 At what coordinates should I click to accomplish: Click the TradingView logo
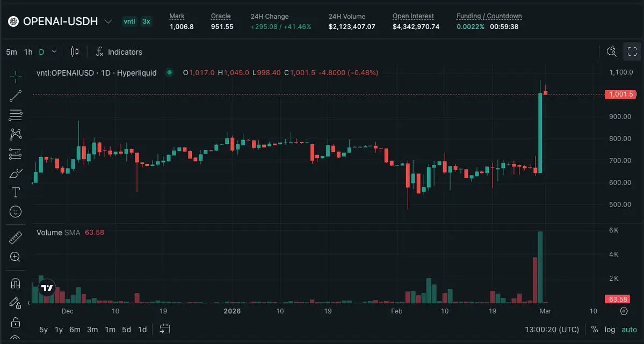(47, 288)
